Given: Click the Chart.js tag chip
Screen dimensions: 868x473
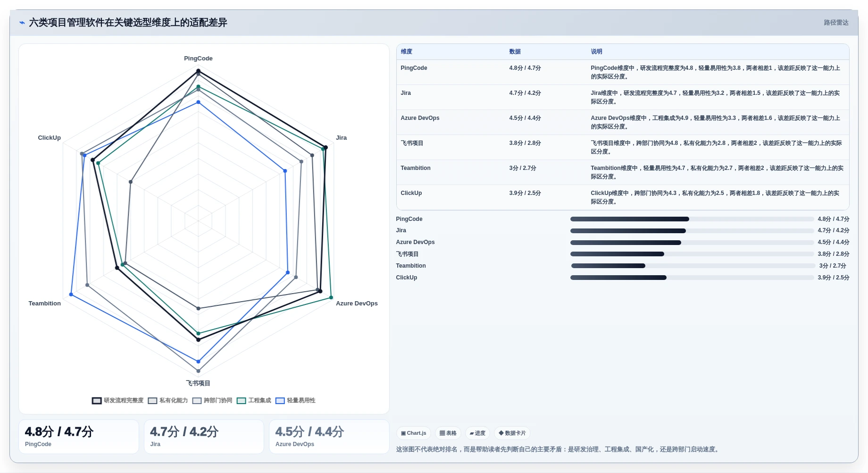Looking at the screenshot, I should 414,433.
